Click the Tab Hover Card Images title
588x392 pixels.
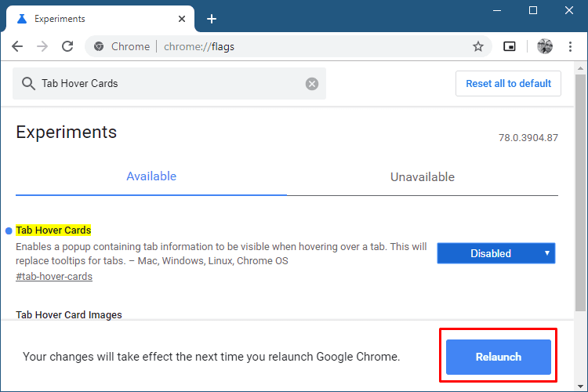pos(69,314)
